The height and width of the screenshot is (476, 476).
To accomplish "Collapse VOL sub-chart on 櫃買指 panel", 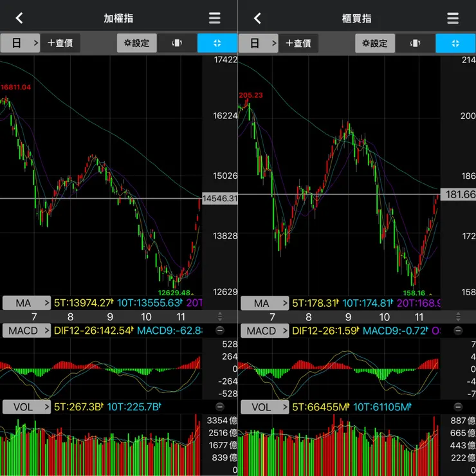I will pos(458,407).
